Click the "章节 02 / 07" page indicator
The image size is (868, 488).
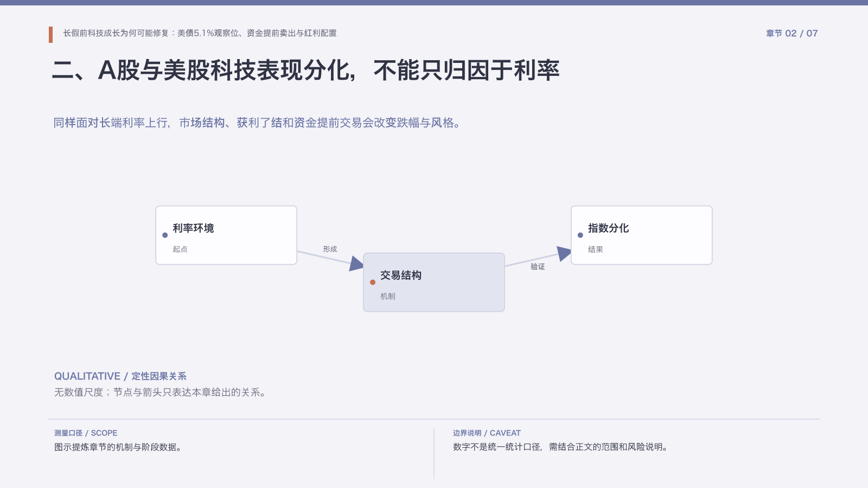792,33
